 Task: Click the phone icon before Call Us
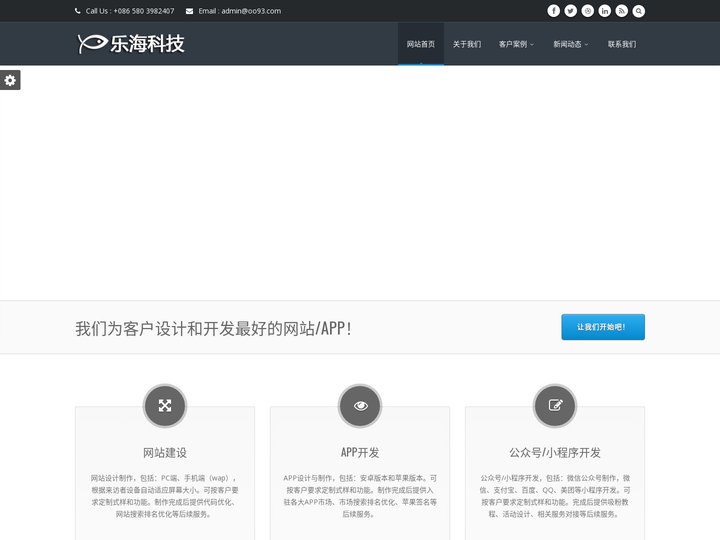click(x=78, y=11)
